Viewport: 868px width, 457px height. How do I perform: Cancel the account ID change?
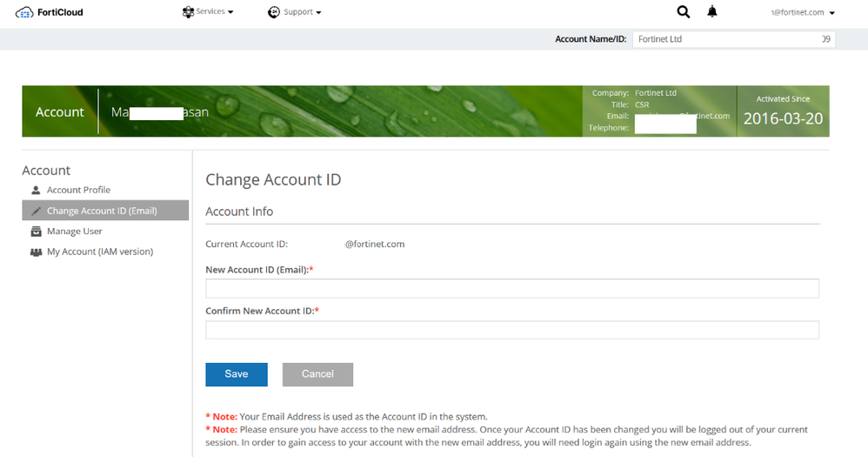pyautogui.click(x=317, y=374)
